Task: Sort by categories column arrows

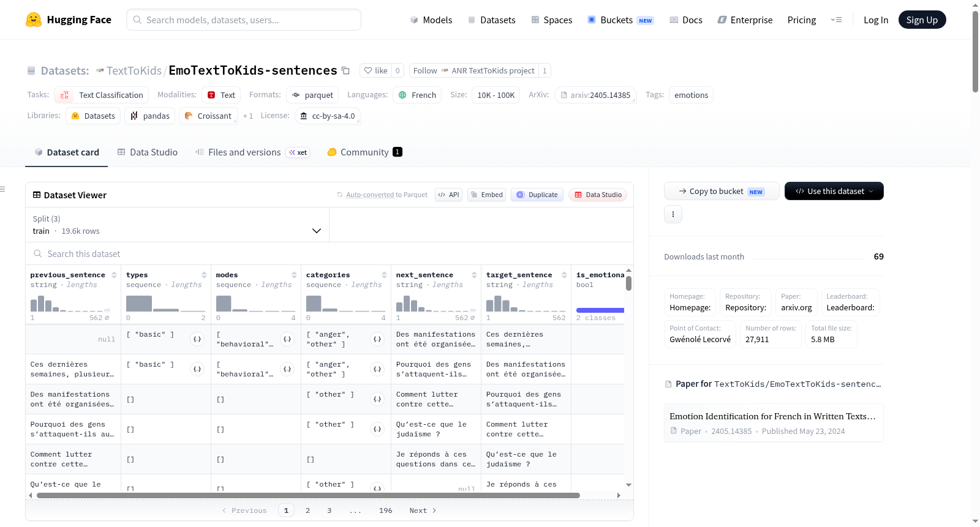Action: click(x=384, y=275)
